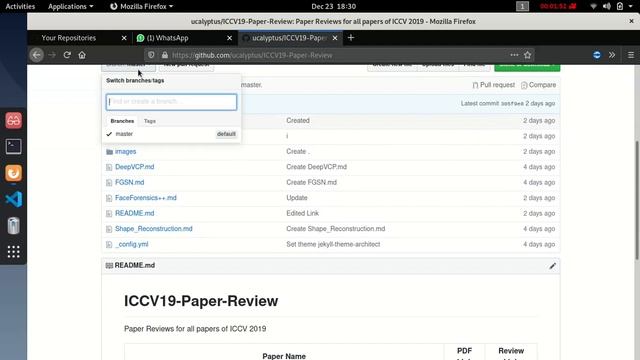Bookmark this page with the star

[x=527, y=55]
